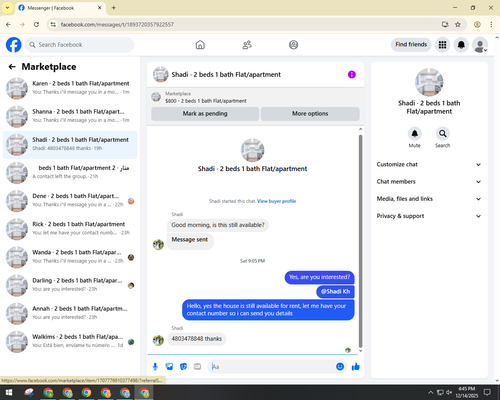Viewport: 500px width, 400px height.
Task: Click the '@Shadi Kh' mention bubble
Action: click(335, 291)
